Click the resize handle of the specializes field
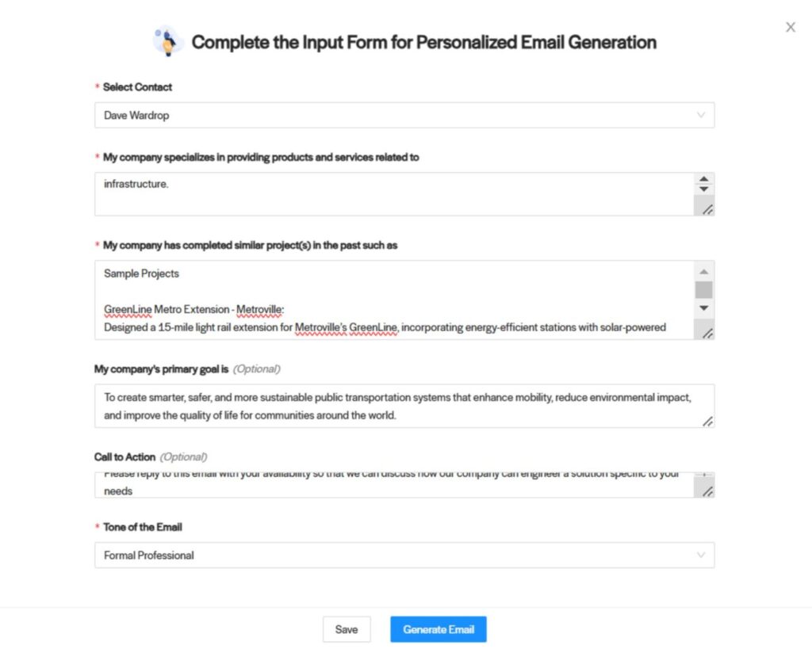Screen dimensions: 812x649 point(707,209)
